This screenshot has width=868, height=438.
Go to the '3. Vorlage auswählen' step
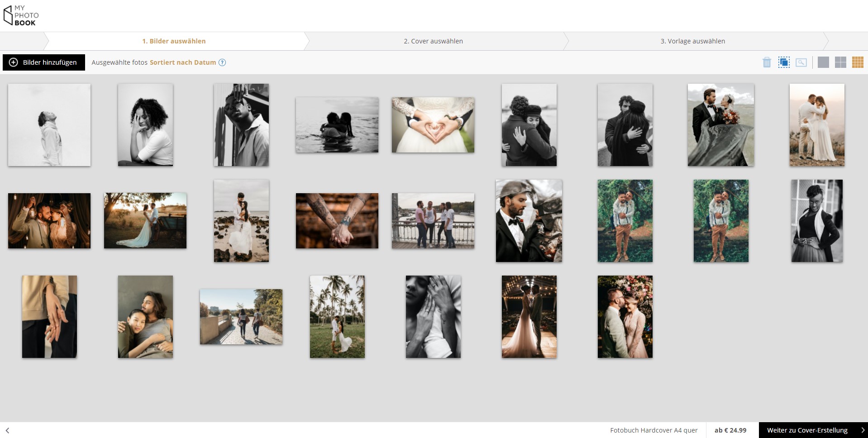(x=692, y=41)
